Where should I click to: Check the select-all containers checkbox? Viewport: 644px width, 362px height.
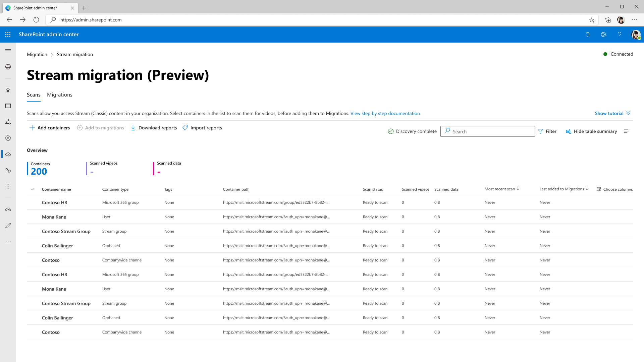[33, 189]
